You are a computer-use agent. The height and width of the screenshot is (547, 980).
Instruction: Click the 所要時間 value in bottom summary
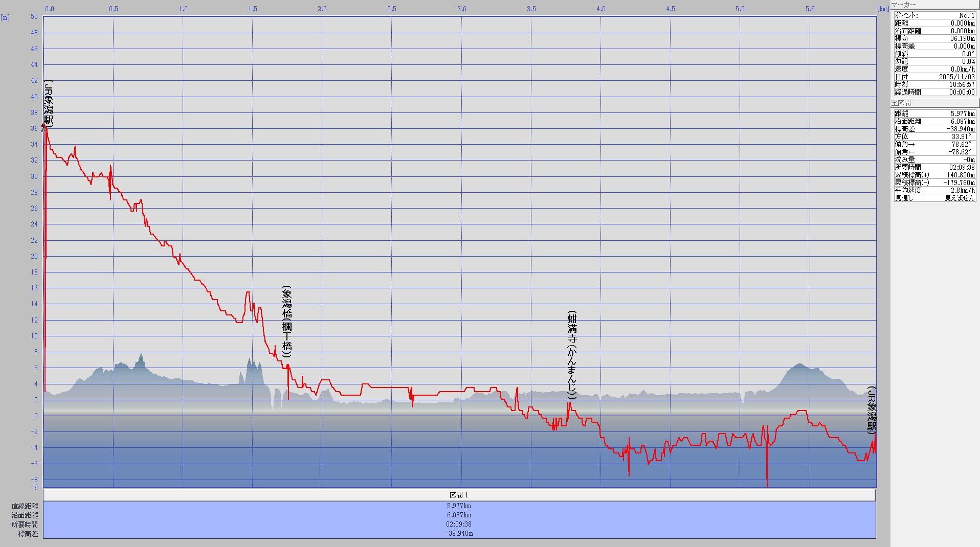pos(459,524)
